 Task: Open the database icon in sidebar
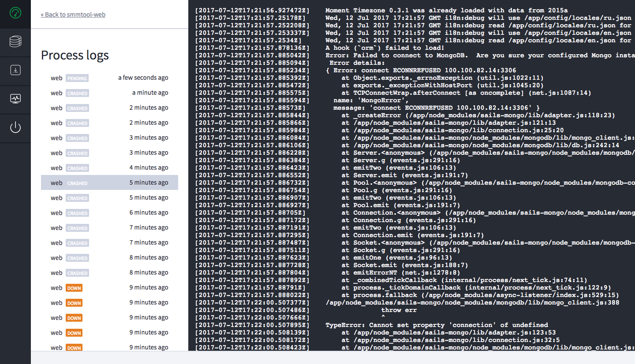pyautogui.click(x=15, y=42)
